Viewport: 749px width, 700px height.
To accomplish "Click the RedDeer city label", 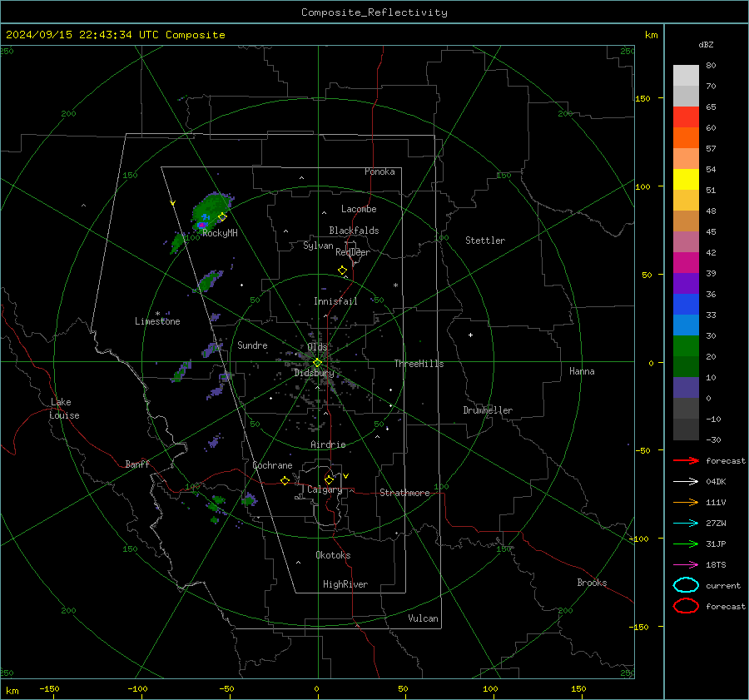I will tap(353, 252).
